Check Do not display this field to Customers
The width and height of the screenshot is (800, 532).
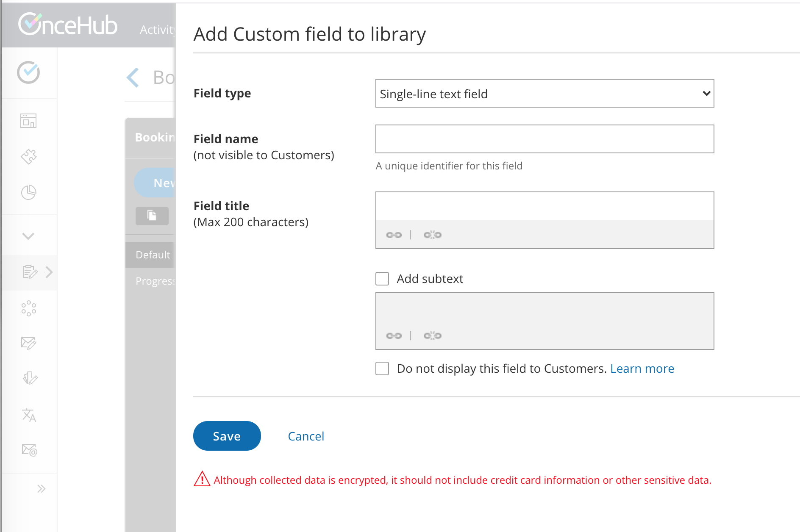382,369
